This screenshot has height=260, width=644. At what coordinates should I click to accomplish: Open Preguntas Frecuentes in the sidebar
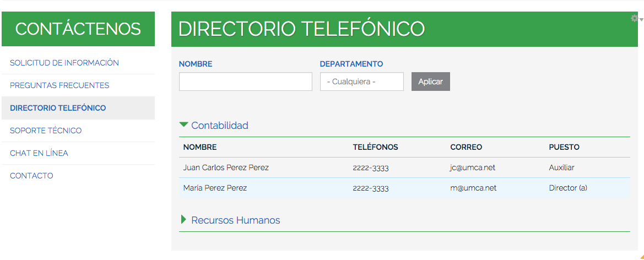pos(59,85)
